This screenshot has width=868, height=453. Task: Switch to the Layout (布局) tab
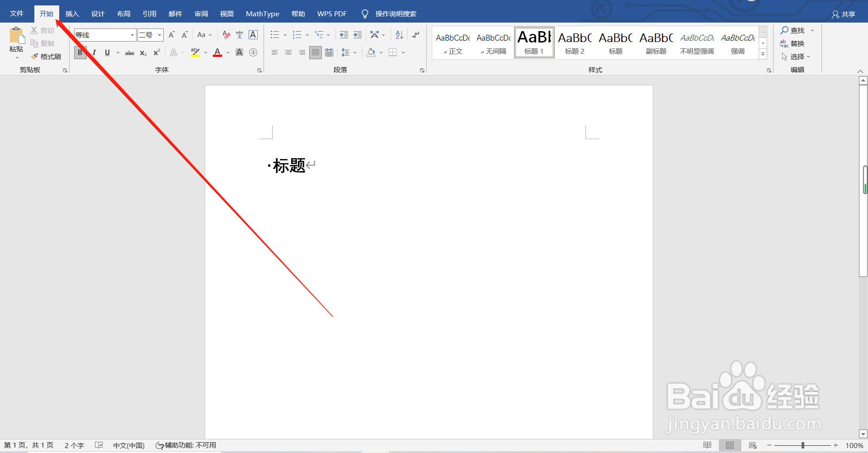[x=123, y=14]
